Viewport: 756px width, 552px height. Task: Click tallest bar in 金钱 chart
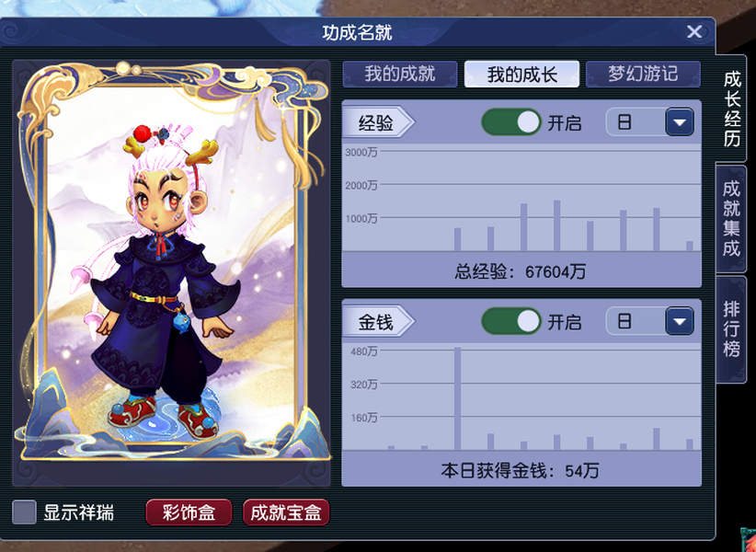[457, 398]
